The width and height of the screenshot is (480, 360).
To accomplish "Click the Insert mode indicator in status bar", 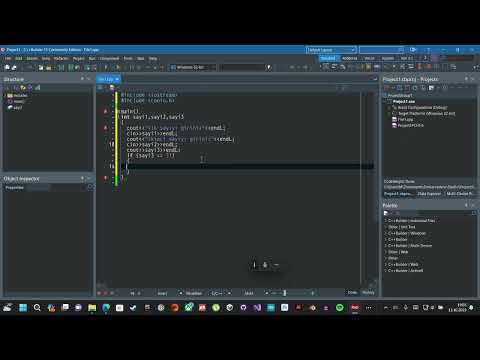I will (162, 293).
